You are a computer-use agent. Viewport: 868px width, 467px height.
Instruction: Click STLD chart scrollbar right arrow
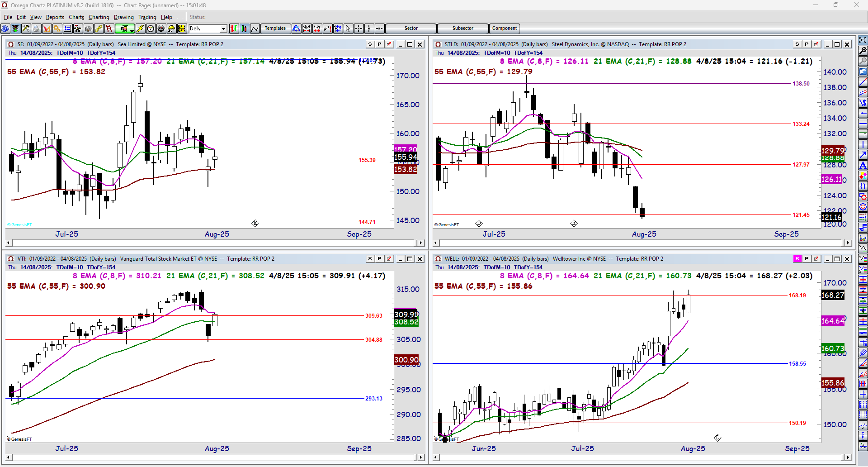848,243
